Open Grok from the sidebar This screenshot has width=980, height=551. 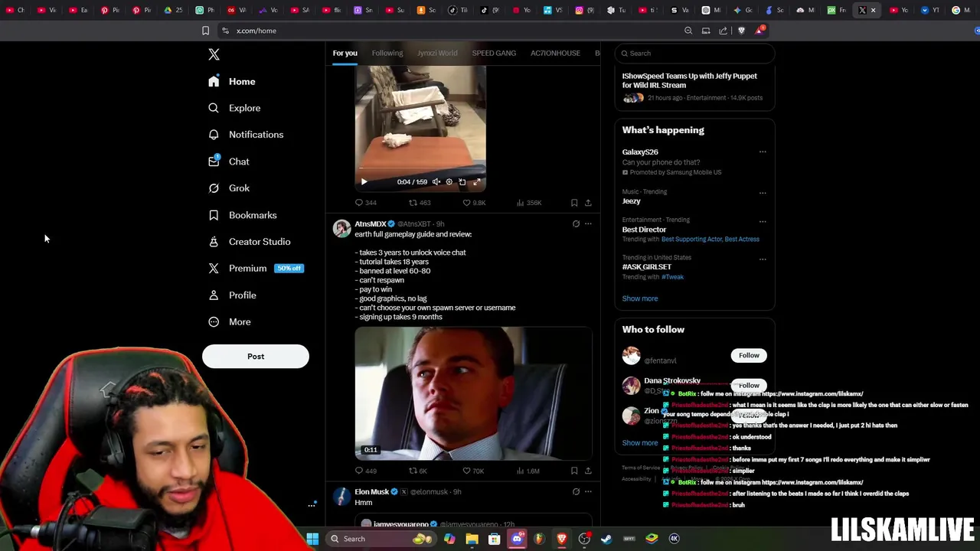click(x=229, y=188)
